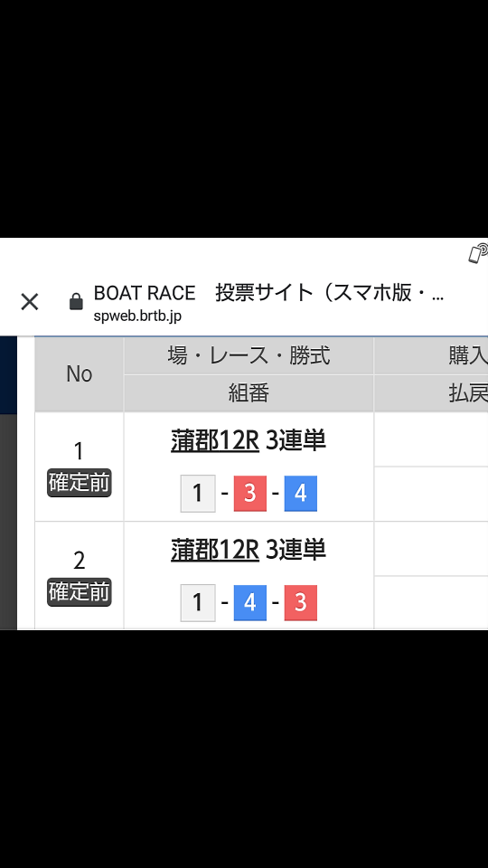Tap the spweb.brtb.jp address text

click(x=137, y=316)
